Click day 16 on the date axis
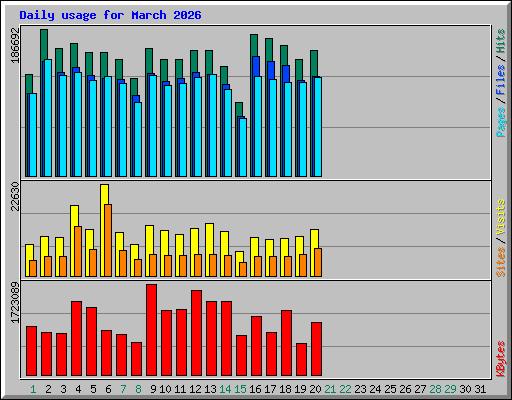Image resolution: width=512 pixels, height=400 pixels. click(x=255, y=389)
